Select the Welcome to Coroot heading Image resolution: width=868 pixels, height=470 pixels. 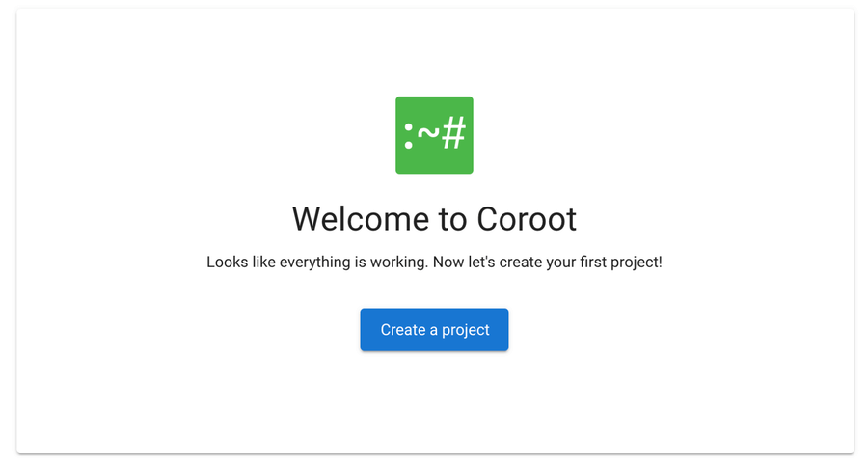coord(434,219)
